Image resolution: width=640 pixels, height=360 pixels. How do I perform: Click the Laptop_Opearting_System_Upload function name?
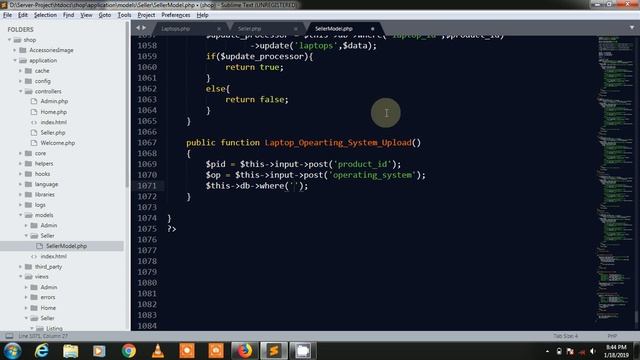(338, 142)
